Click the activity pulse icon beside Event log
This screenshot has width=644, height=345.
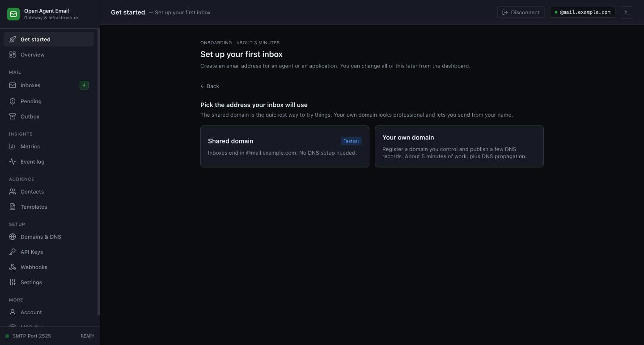tap(13, 162)
